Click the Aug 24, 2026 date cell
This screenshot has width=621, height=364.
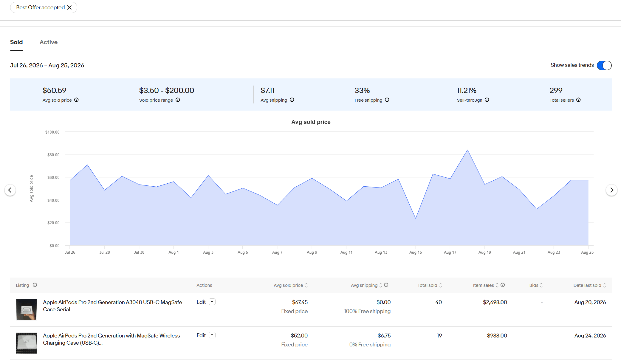(590, 336)
